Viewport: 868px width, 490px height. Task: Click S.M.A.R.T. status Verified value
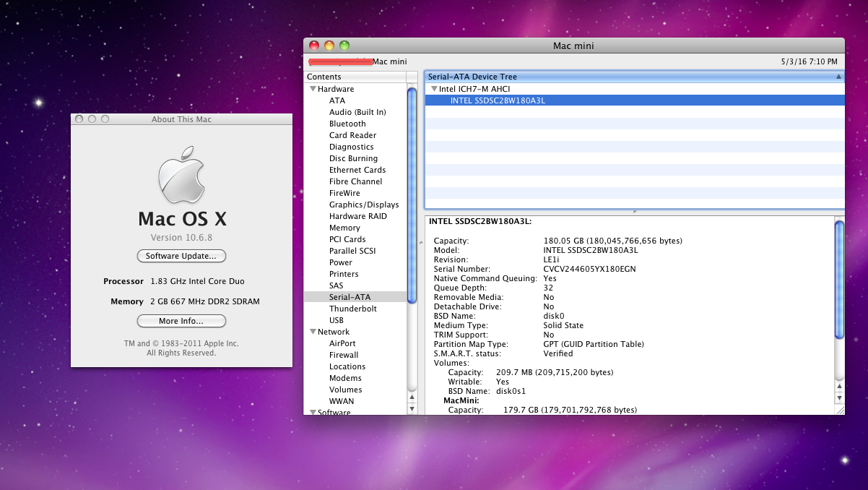tap(558, 353)
